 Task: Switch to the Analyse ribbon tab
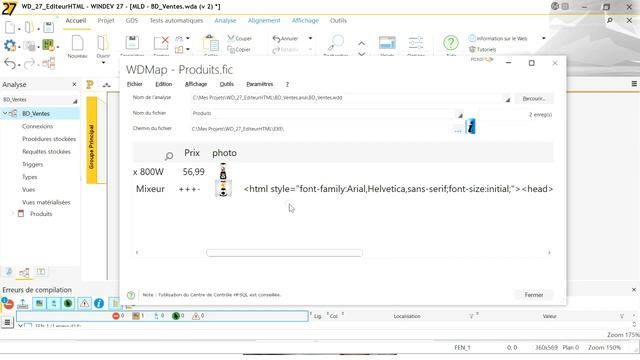pos(225,20)
